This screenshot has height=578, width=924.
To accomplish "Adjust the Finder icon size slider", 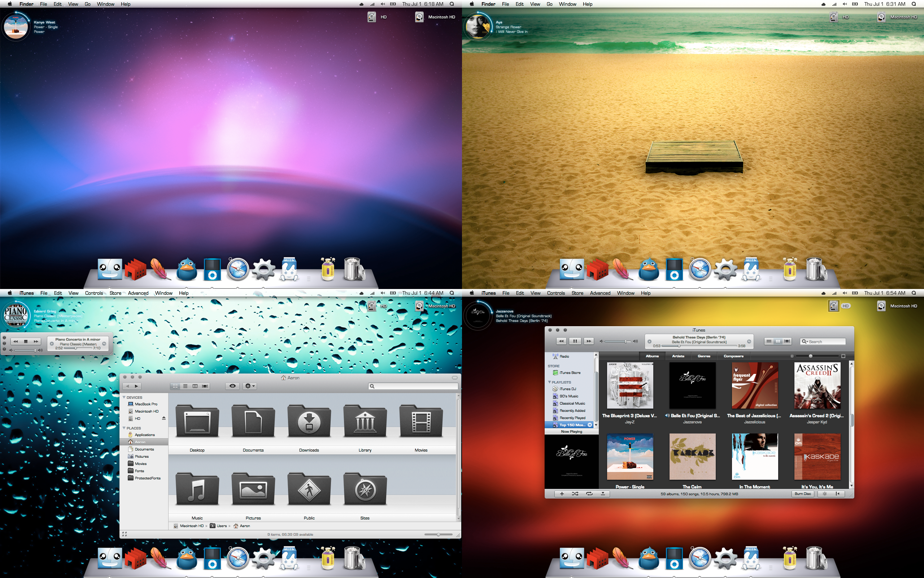I will click(438, 534).
